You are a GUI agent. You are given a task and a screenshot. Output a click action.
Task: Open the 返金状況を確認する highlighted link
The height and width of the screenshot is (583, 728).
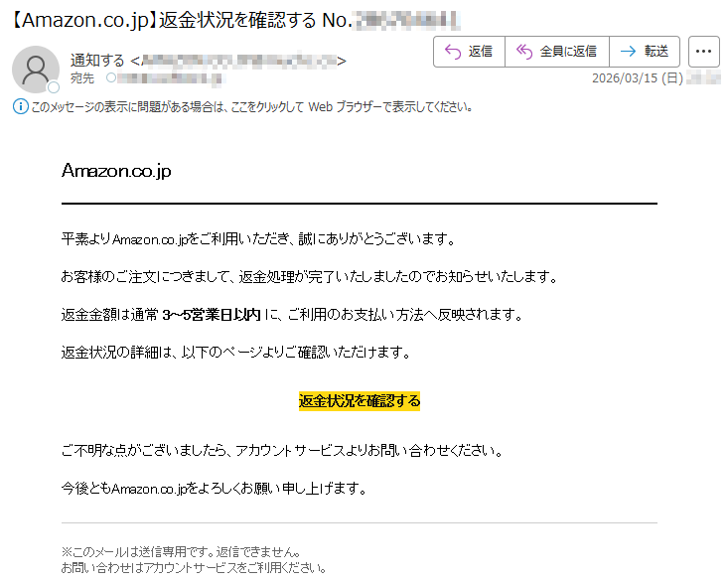(360, 401)
